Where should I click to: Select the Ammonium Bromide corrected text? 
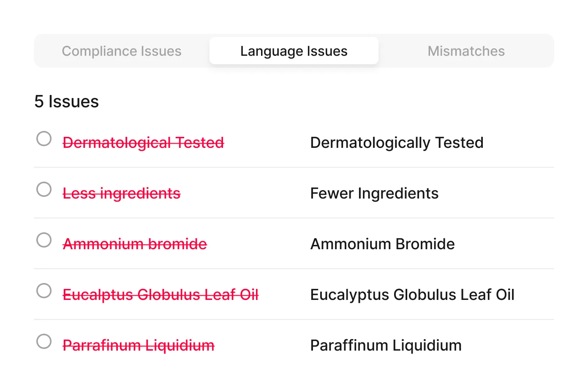click(382, 244)
